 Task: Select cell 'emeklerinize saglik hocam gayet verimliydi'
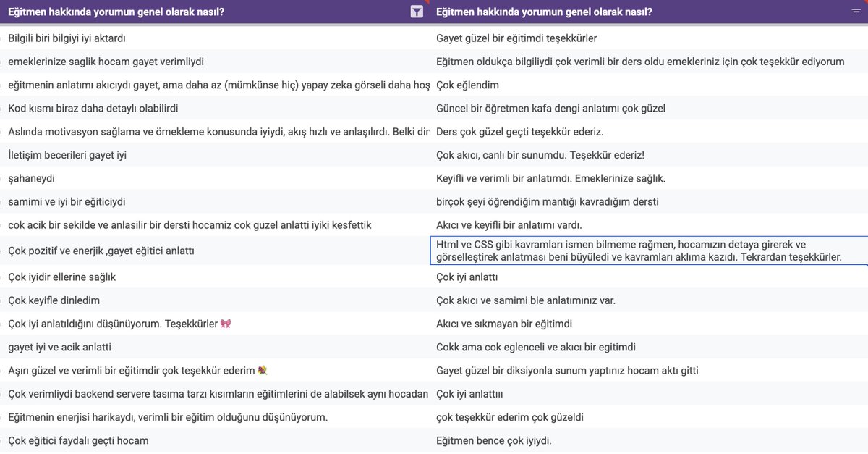(215, 62)
